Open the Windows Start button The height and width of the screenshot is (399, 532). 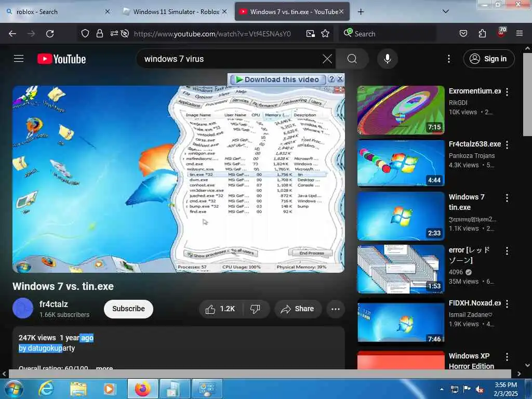point(14,389)
